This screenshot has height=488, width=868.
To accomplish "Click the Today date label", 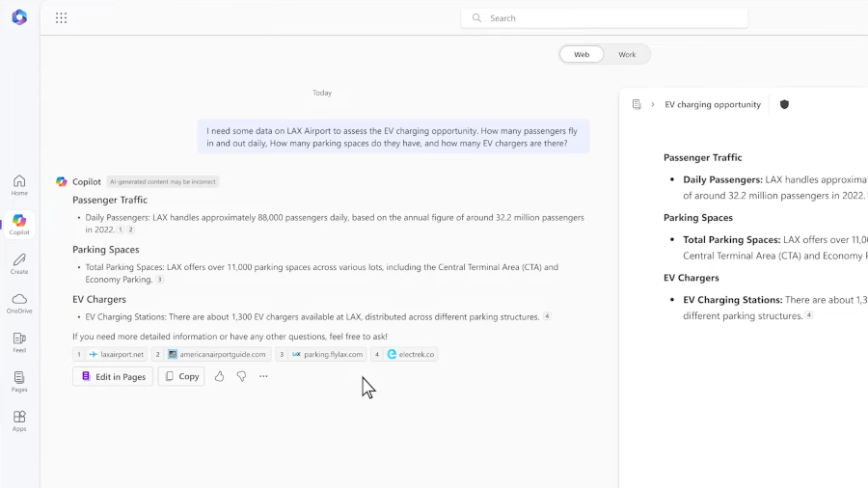I will coord(322,93).
